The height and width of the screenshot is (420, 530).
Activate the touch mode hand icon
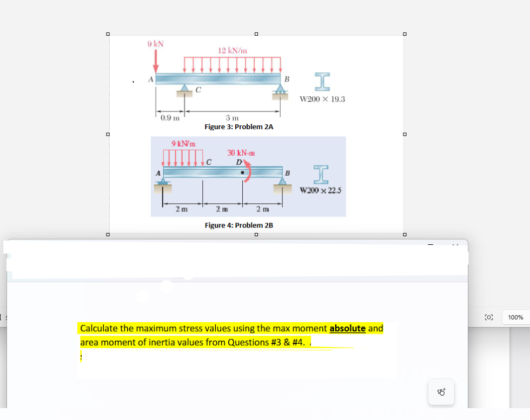tap(441, 392)
